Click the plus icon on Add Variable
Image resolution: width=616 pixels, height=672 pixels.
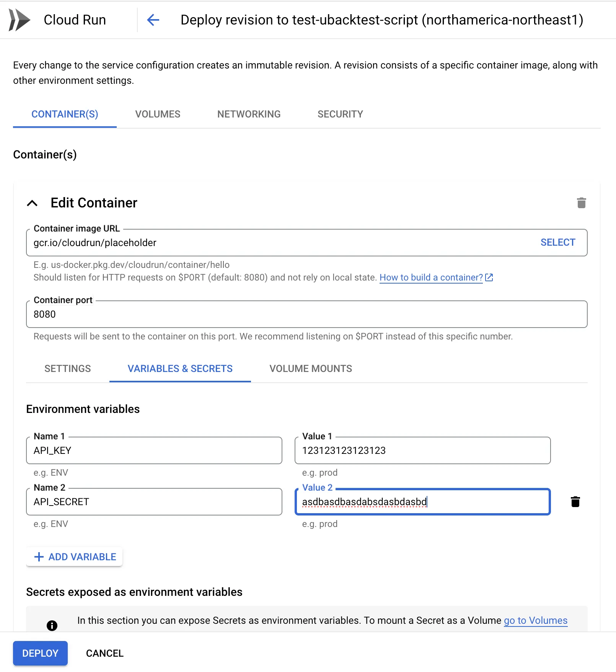tap(39, 557)
